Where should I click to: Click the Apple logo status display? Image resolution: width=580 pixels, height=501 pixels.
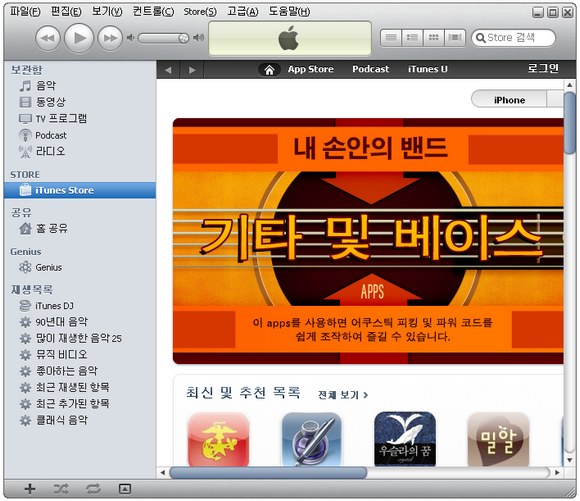click(x=290, y=38)
